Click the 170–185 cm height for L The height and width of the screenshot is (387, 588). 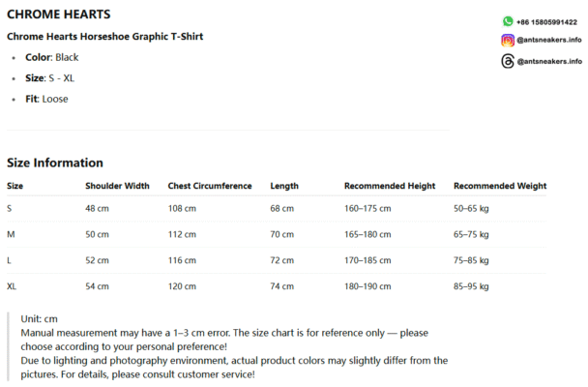367,260
